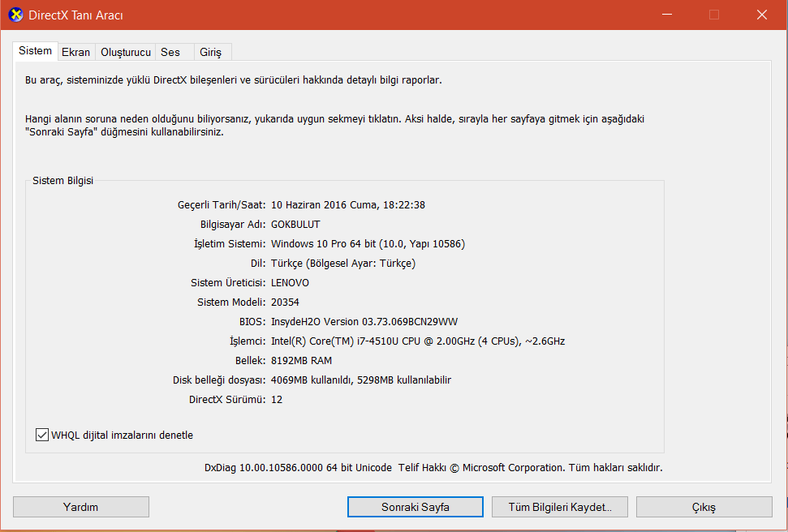Open the Oluşturucu tab

point(126,52)
